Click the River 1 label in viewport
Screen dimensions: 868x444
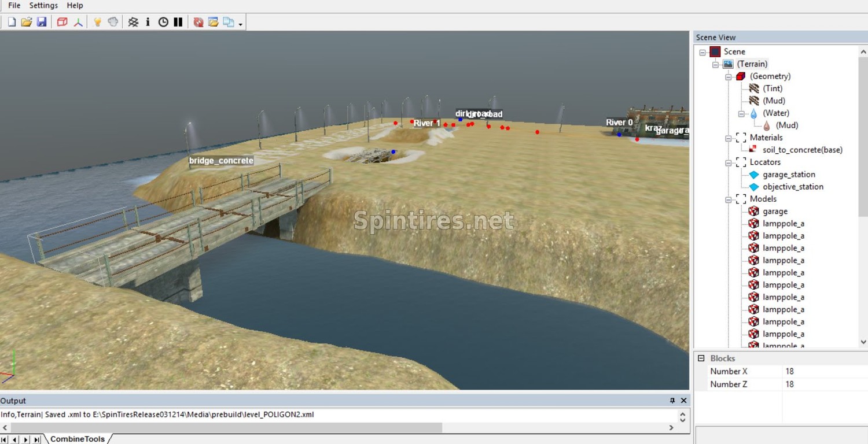[x=427, y=123]
